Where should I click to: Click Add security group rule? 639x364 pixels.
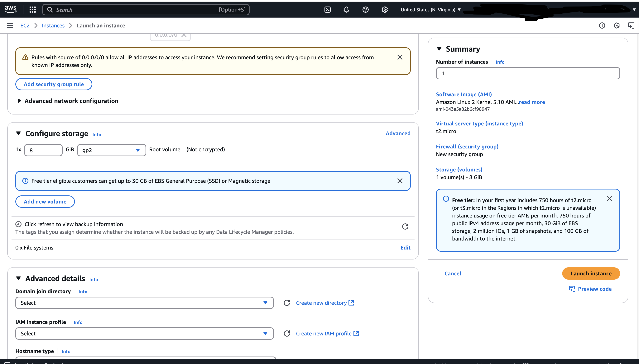[x=54, y=84]
